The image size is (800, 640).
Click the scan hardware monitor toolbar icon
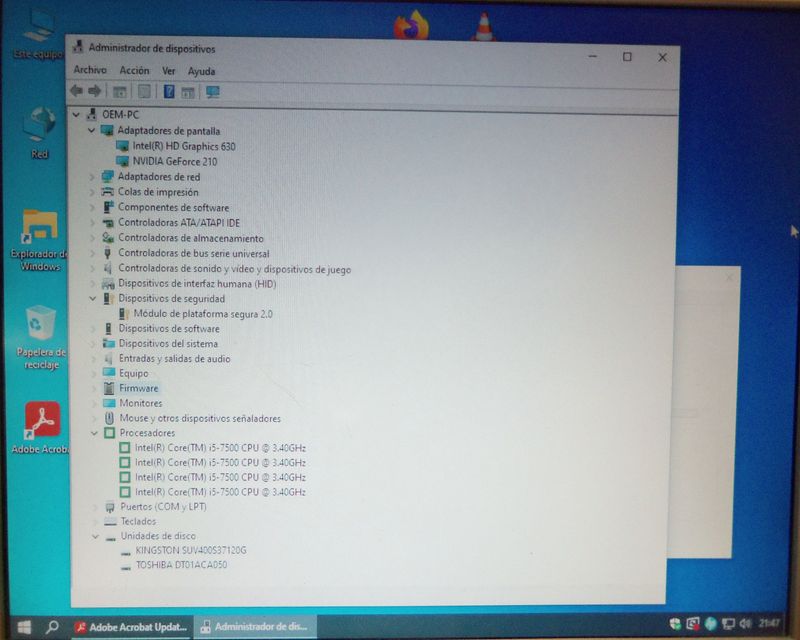pos(213,92)
